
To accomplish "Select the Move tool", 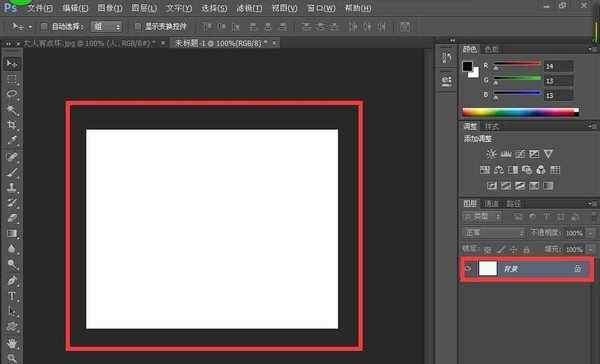I will [12, 63].
